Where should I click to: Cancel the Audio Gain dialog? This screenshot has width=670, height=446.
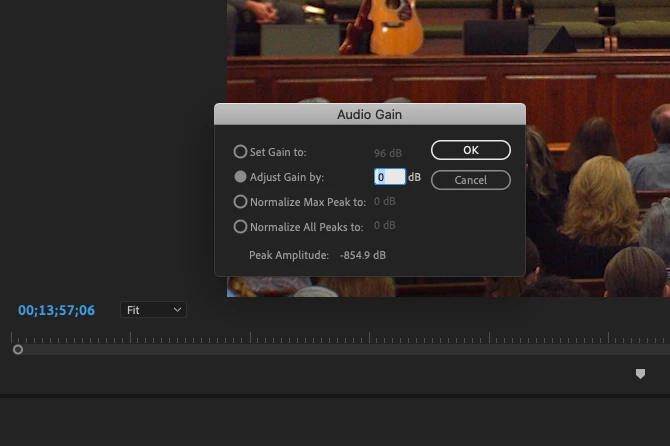tap(471, 180)
